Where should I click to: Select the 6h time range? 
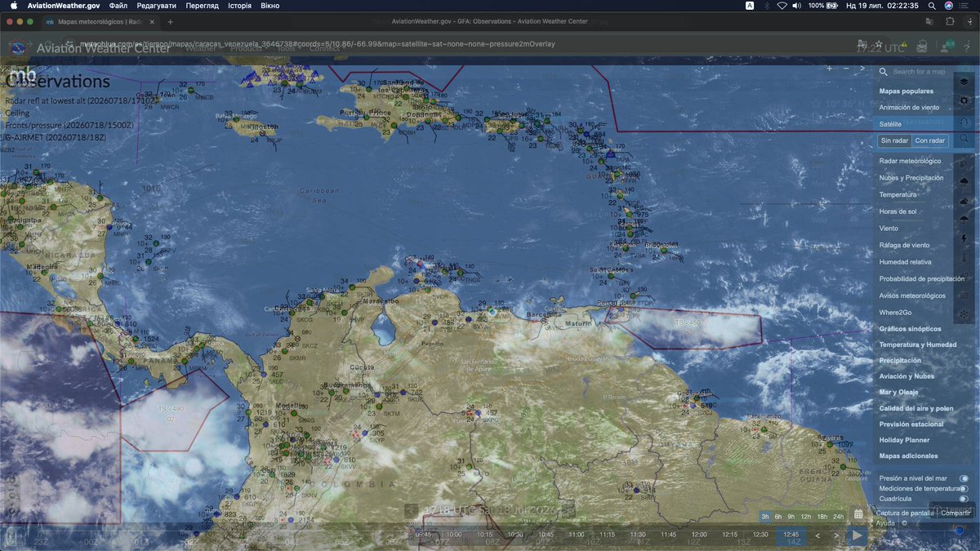[778, 516]
